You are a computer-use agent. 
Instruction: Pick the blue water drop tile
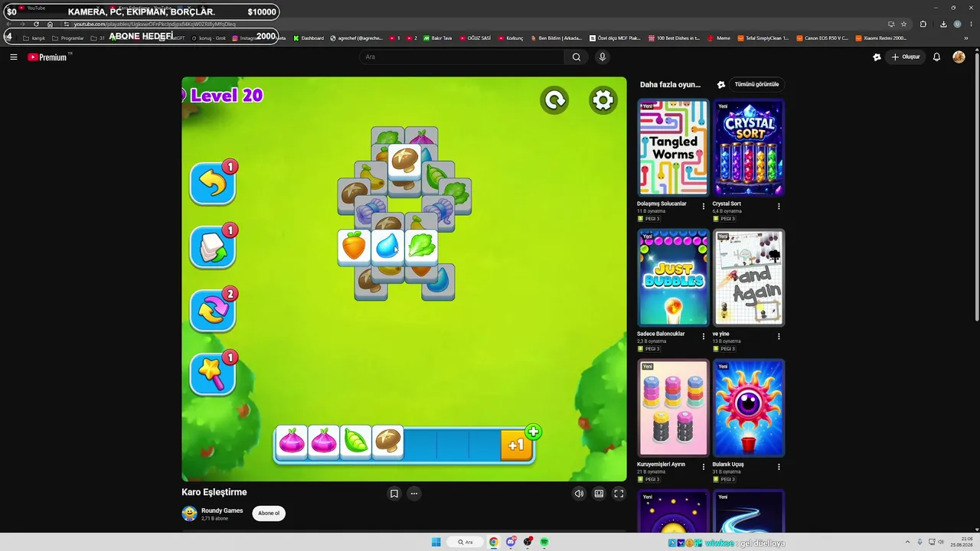click(x=387, y=246)
